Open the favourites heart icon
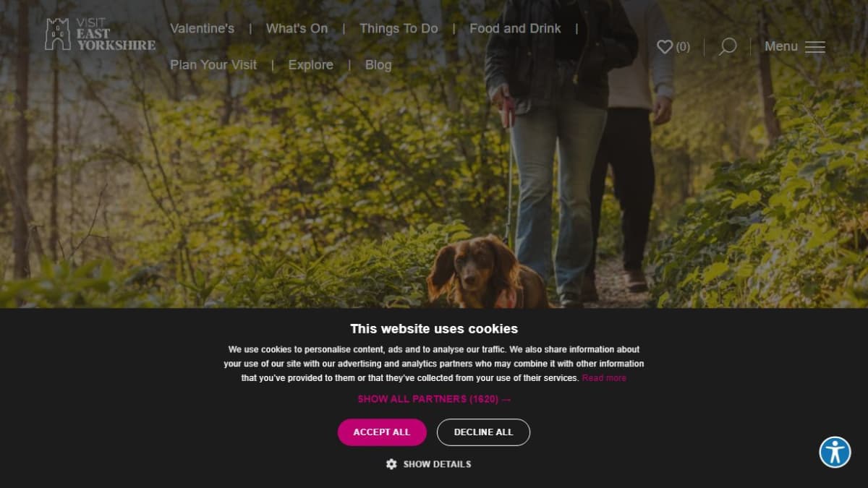 click(x=665, y=46)
